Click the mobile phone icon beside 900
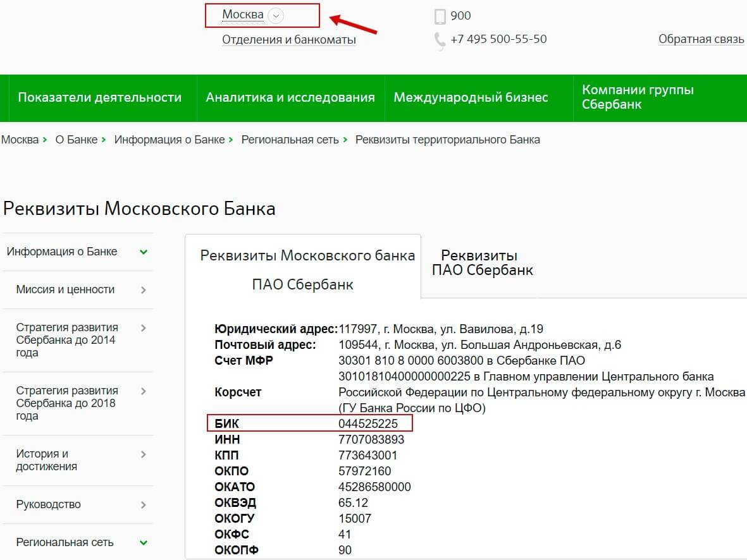Screen dimensions: 747x560 point(440,16)
